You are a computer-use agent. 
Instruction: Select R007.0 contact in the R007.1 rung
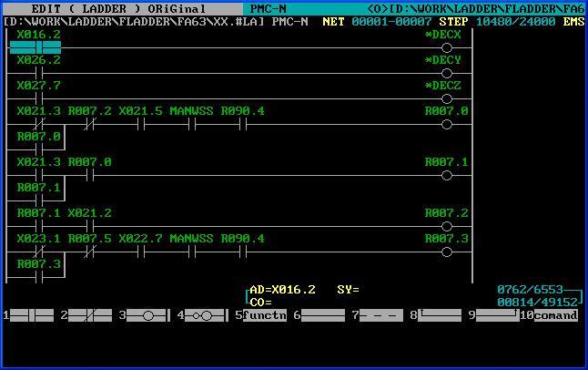90,175
